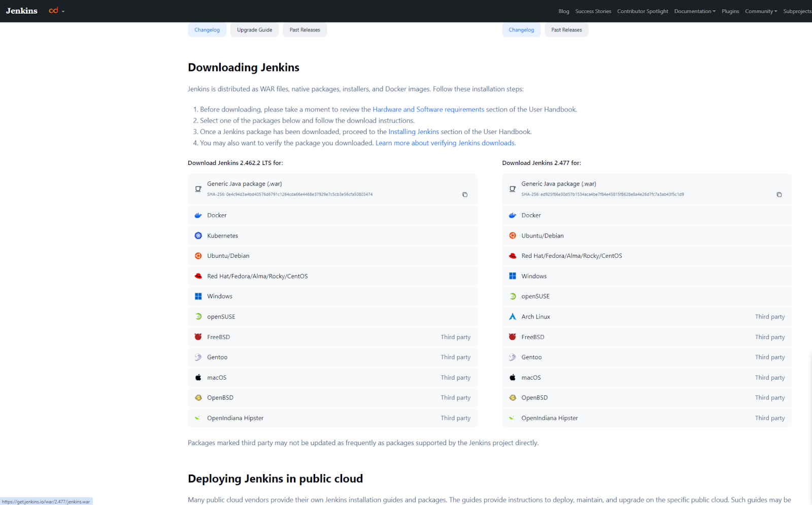Viewport: 812px width, 505px height.
Task: Open the CD Foundation dropdown next to Jenkins logo
Action: point(56,11)
